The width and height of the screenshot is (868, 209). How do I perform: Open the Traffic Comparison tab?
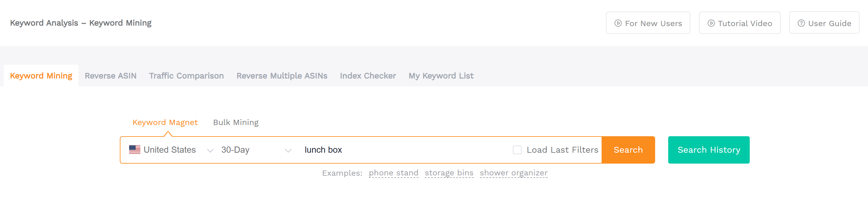[186, 76]
